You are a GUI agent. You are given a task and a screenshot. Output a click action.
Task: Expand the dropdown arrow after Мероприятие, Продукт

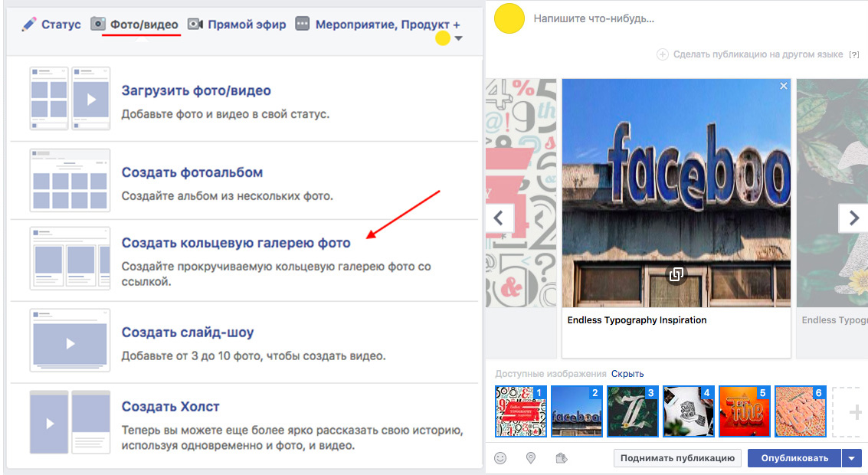coord(458,38)
